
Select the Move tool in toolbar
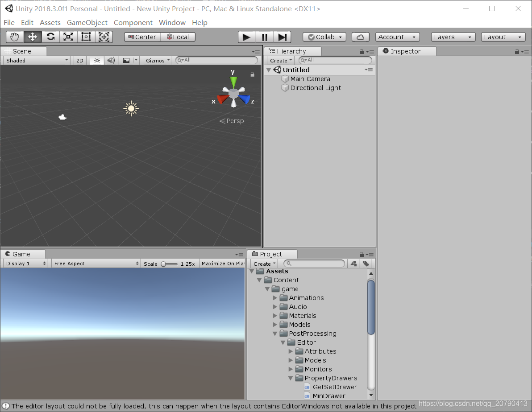tap(33, 37)
